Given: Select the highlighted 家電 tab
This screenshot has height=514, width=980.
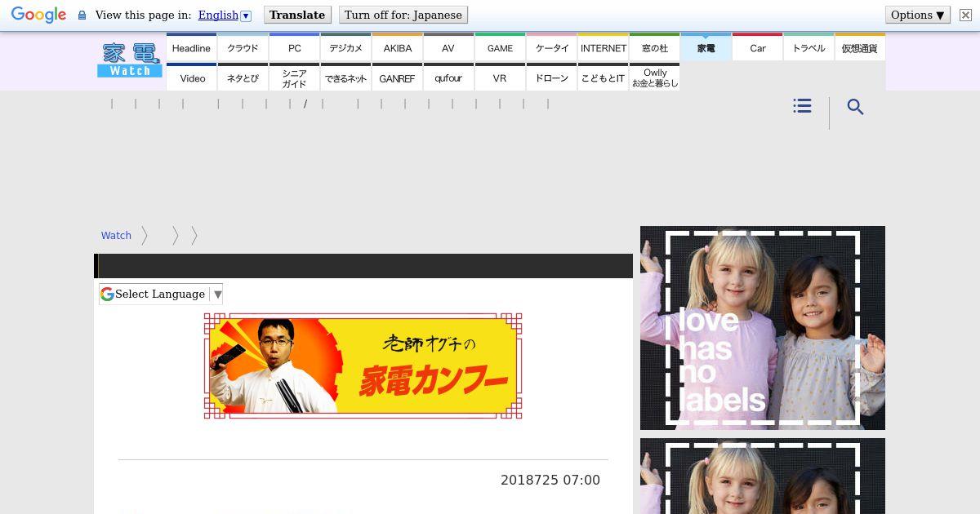Looking at the screenshot, I should coord(706,47).
